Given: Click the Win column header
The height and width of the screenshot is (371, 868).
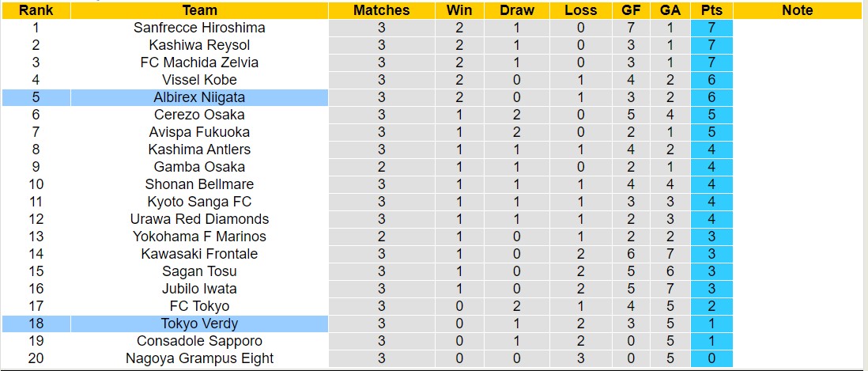Looking at the screenshot, I should point(459,10).
